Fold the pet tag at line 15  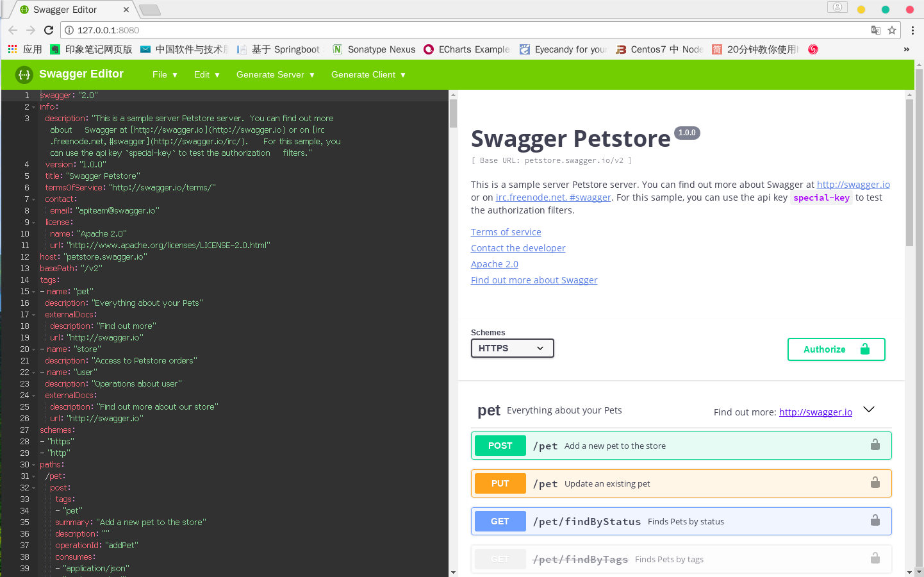[x=34, y=292]
